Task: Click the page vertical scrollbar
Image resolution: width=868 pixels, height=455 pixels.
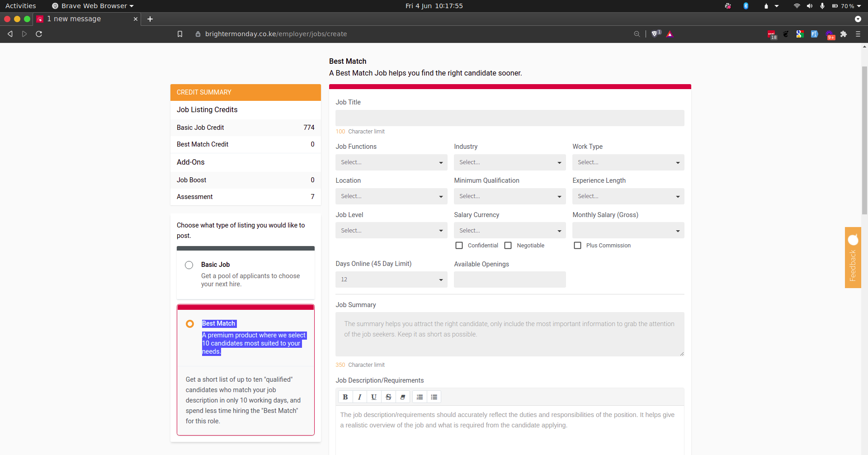Action: [864, 140]
